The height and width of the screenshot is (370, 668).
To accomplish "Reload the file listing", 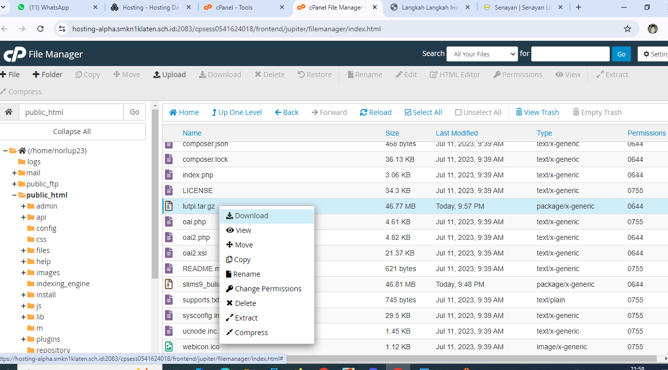I will pos(376,112).
